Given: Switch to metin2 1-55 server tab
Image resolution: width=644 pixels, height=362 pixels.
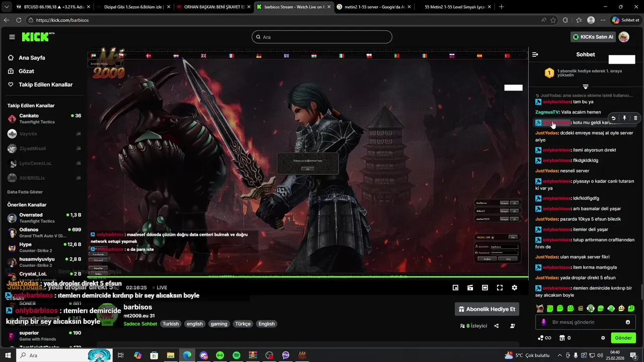Looking at the screenshot, I should (x=373, y=7).
